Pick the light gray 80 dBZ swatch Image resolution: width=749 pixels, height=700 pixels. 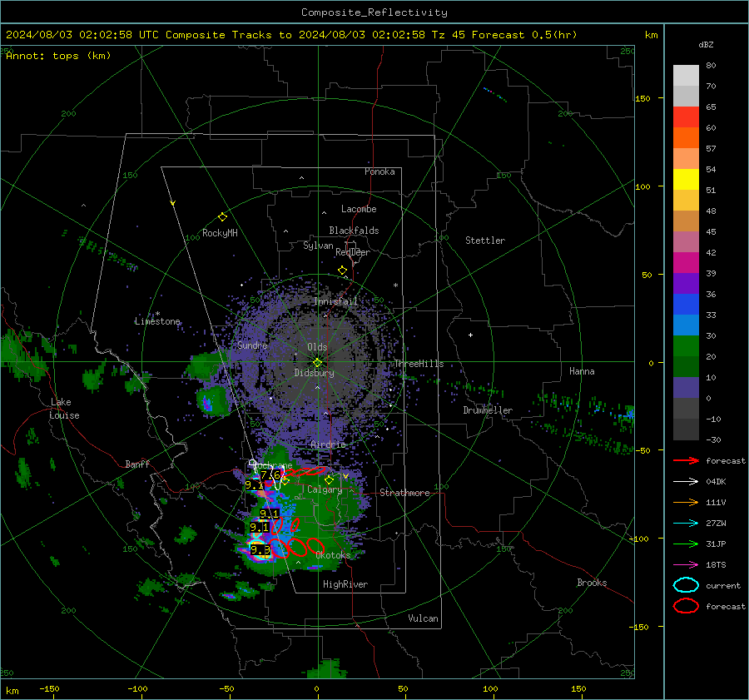tap(686, 75)
